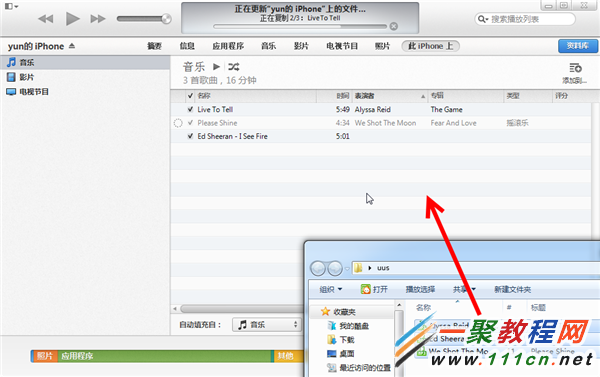Open the 摘要 tab

(x=154, y=46)
